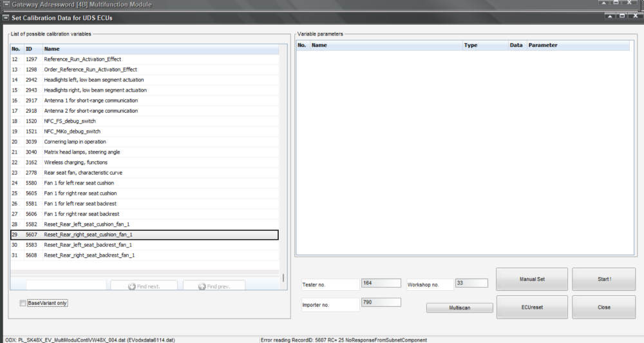
Task: Click the Name header in Variable parameters table
Action: tap(386, 45)
